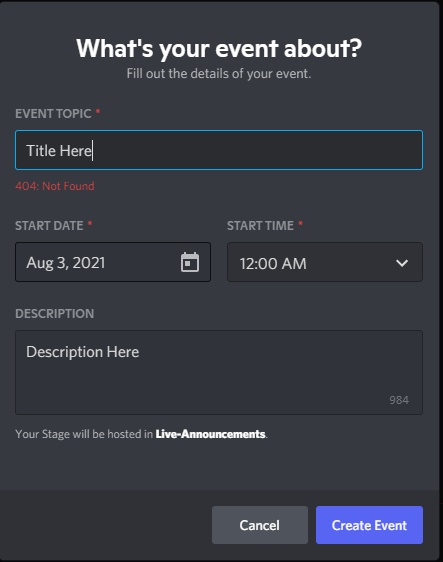The image size is (443, 562).
Task: Click the START DATE label
Action: coord(49,225)
